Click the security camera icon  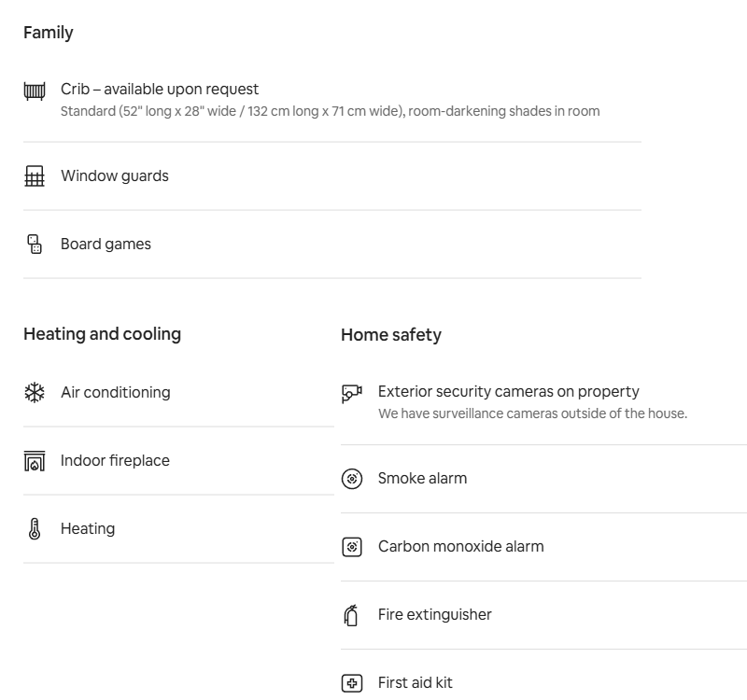[x=352, y=393]
